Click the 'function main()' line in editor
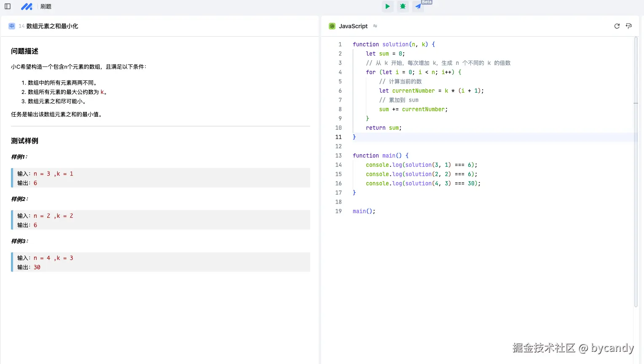 click(x=380, y=155)
